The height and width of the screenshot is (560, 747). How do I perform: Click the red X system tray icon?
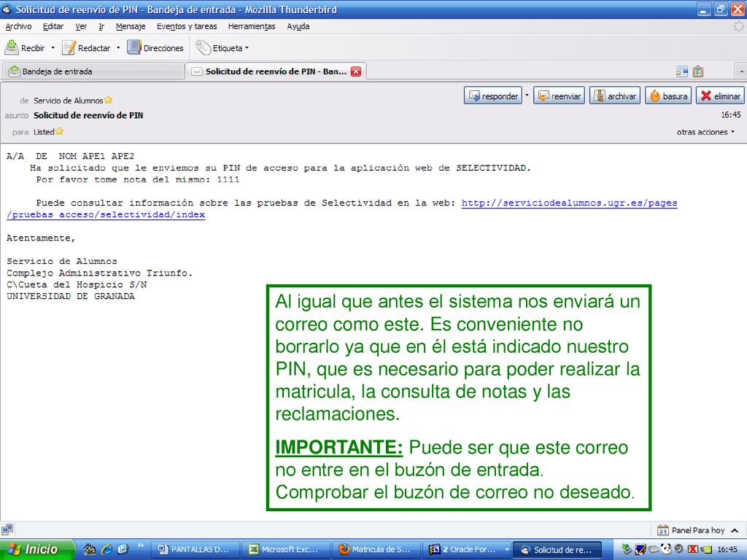click(x=693, y=549)
